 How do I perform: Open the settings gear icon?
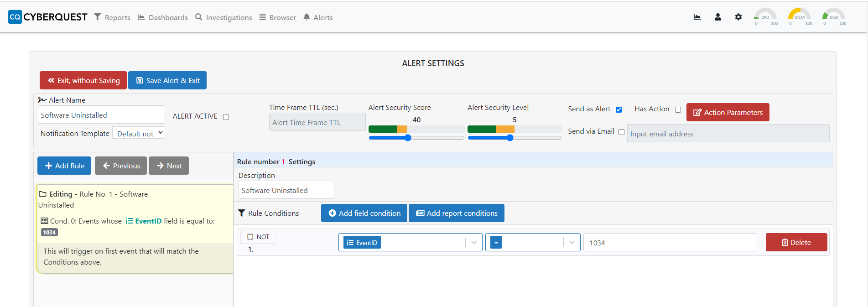point(738,17)
